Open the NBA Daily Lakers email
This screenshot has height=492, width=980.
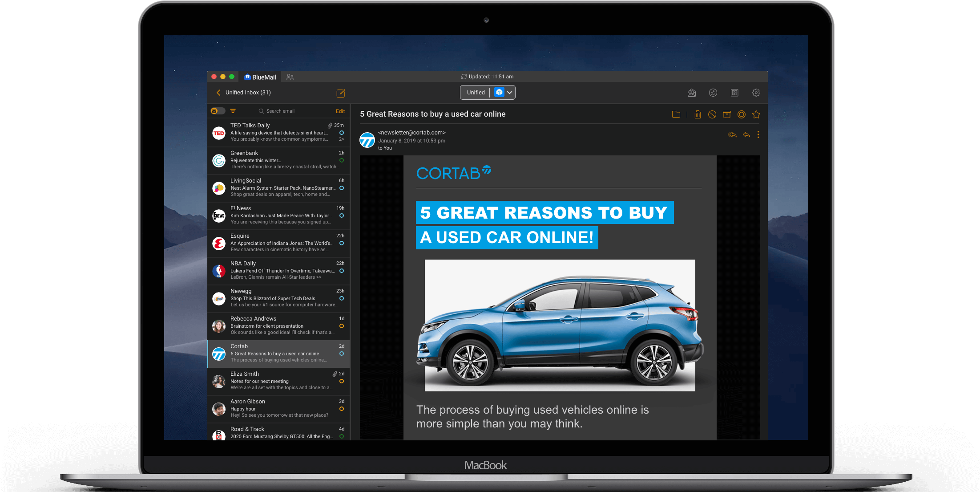coord(278,271)
